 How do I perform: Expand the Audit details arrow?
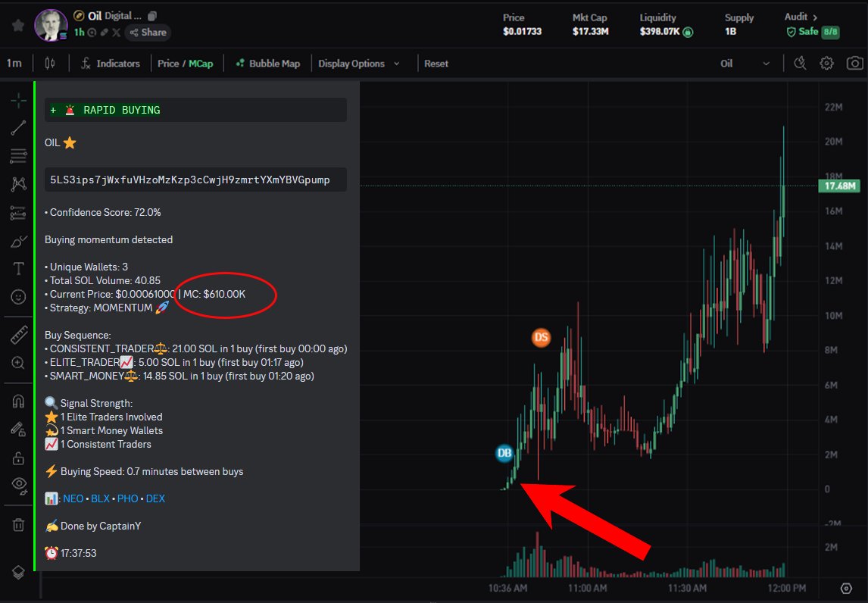(x=815, y=17)
